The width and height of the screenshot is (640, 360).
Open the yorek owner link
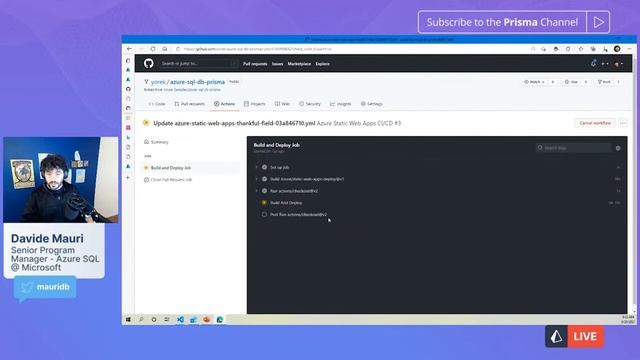click(158, 82)
